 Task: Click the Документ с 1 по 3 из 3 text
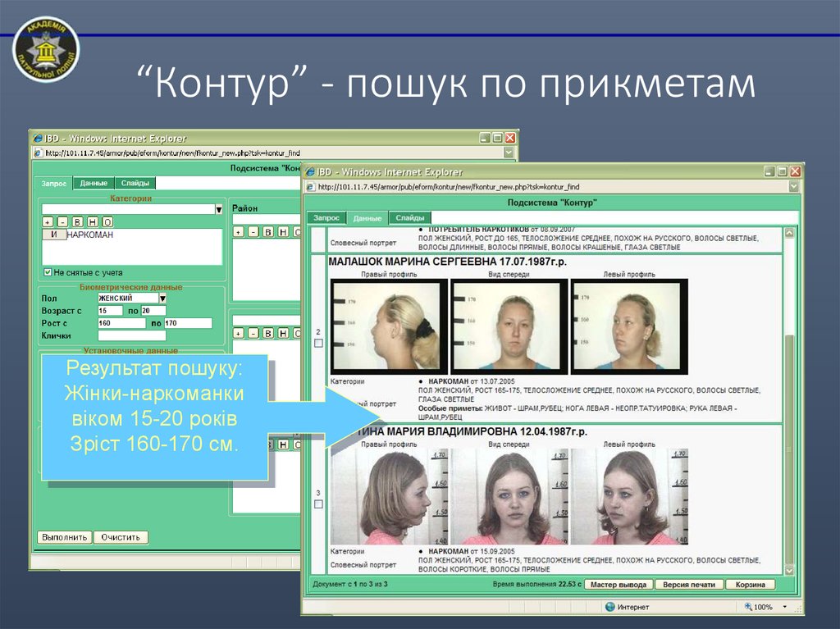[349, 585]
